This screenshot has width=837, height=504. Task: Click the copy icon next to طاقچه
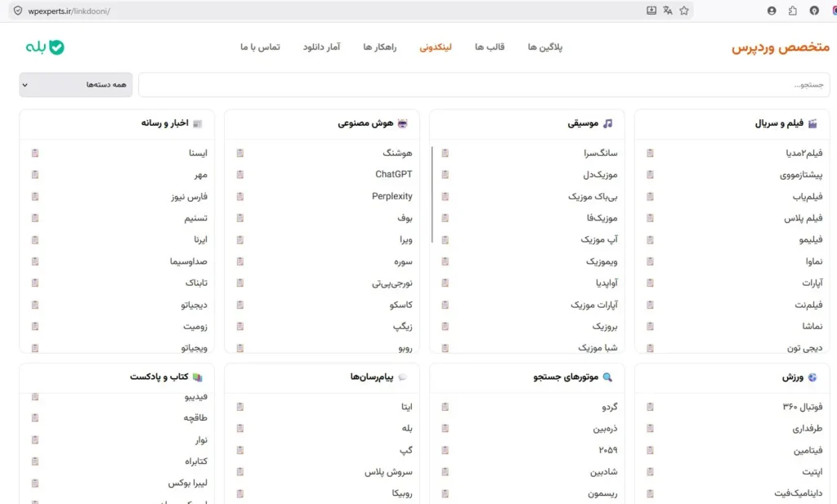click(x=35, y=417)
